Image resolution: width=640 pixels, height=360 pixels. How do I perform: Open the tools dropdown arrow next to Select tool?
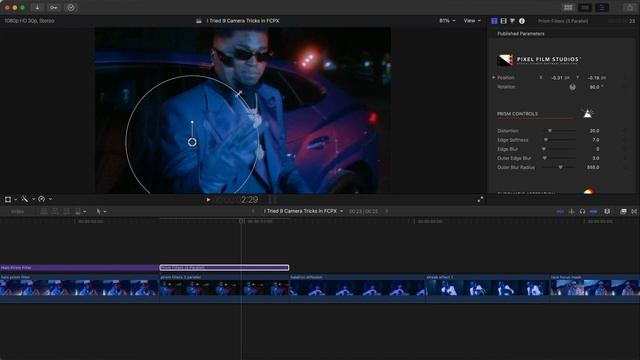105,212
